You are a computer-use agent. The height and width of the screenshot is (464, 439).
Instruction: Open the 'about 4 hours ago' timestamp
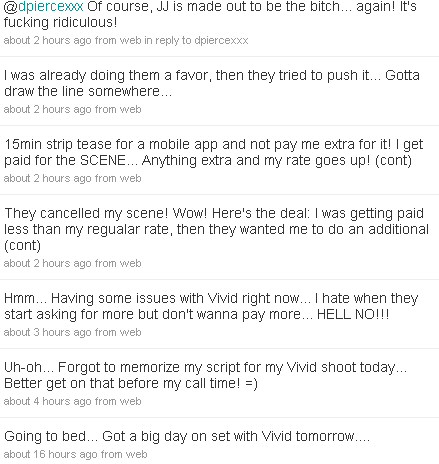pos(47,401)
